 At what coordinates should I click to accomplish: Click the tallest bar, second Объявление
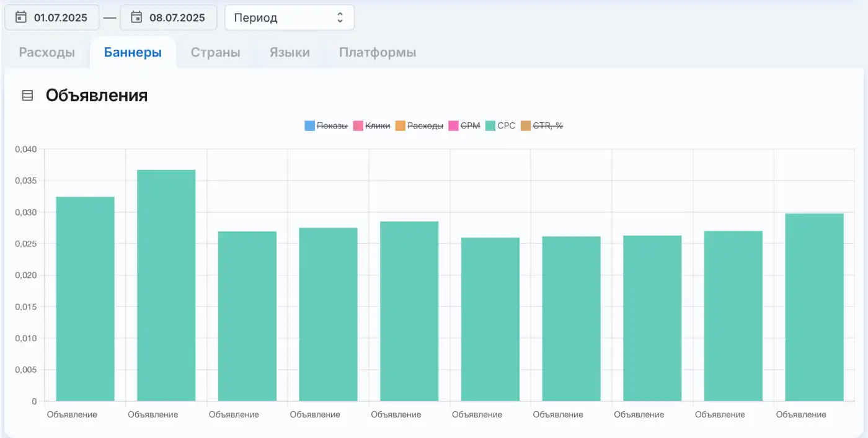pos(166,285)
